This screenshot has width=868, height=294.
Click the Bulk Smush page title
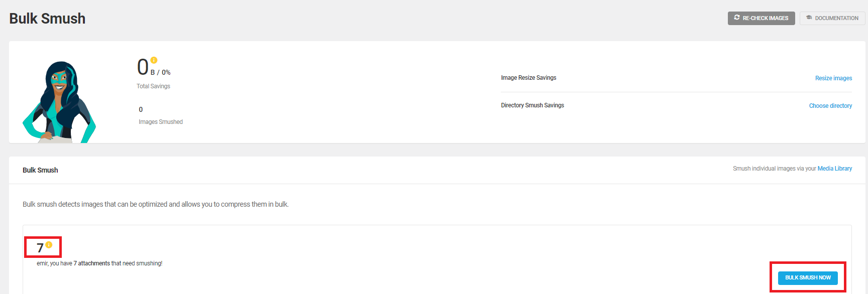click(47, 19)
